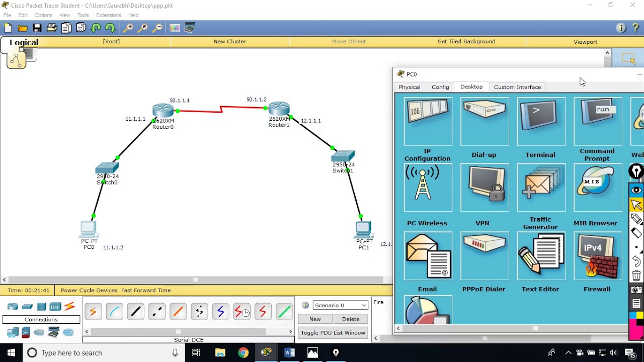This screenshot has height=362, width=644.
Task: Click the Viewport button
Action: [586, 42]
